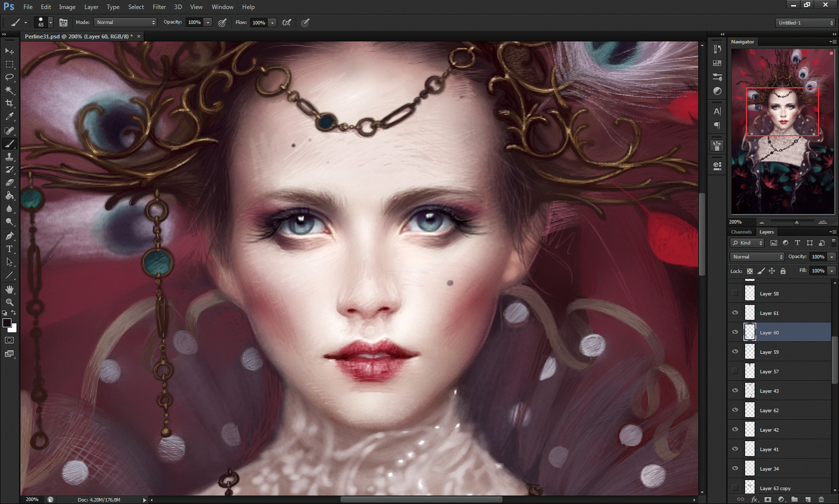Viewport: 839px width, 504px height.
Task: Hide Layer 60 visibility eye
Action: pos(735,332)
